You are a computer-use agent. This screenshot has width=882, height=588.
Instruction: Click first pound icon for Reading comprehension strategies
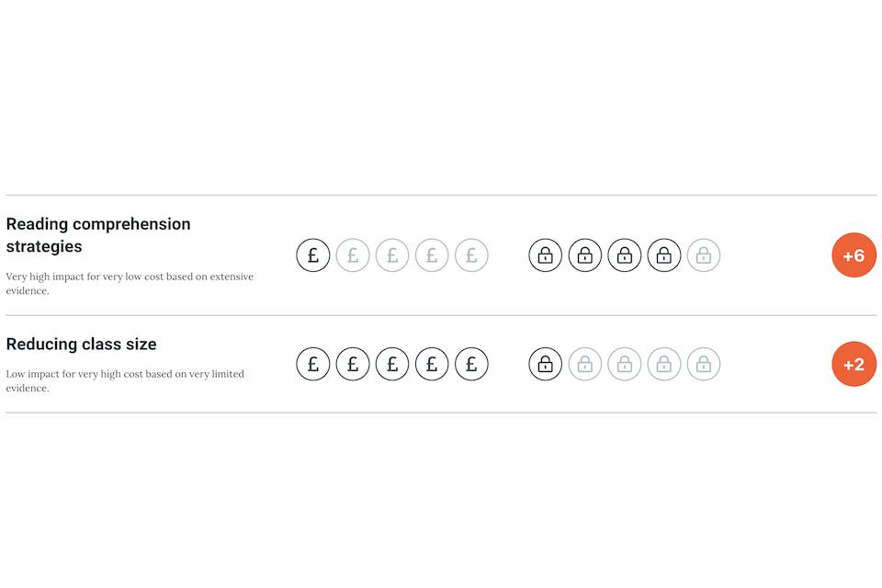tap(312, 255)
